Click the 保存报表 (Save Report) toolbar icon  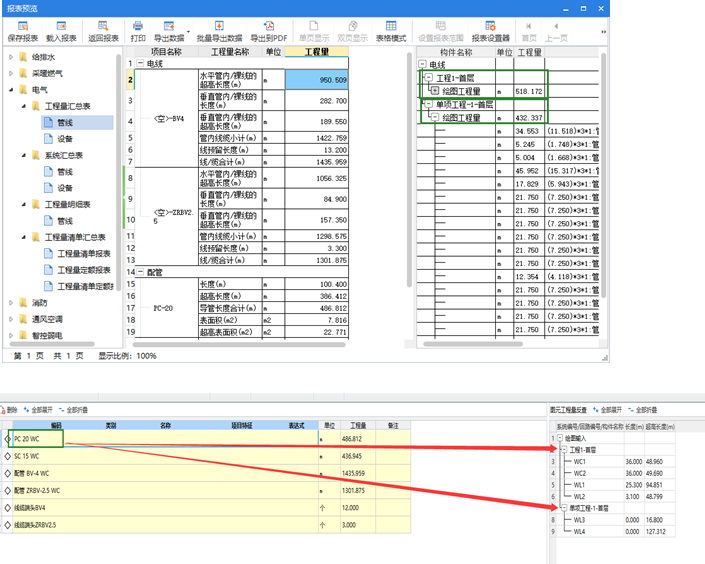(x=22, y=31)
